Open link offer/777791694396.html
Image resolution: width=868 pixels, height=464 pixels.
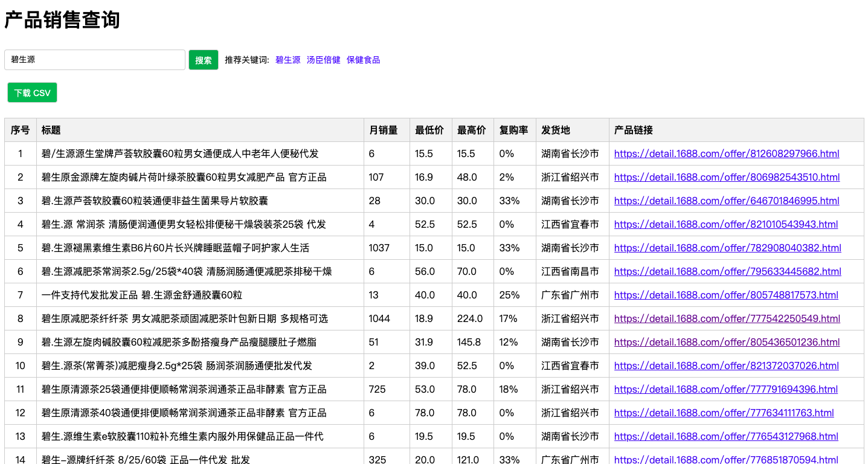[726, 389]
